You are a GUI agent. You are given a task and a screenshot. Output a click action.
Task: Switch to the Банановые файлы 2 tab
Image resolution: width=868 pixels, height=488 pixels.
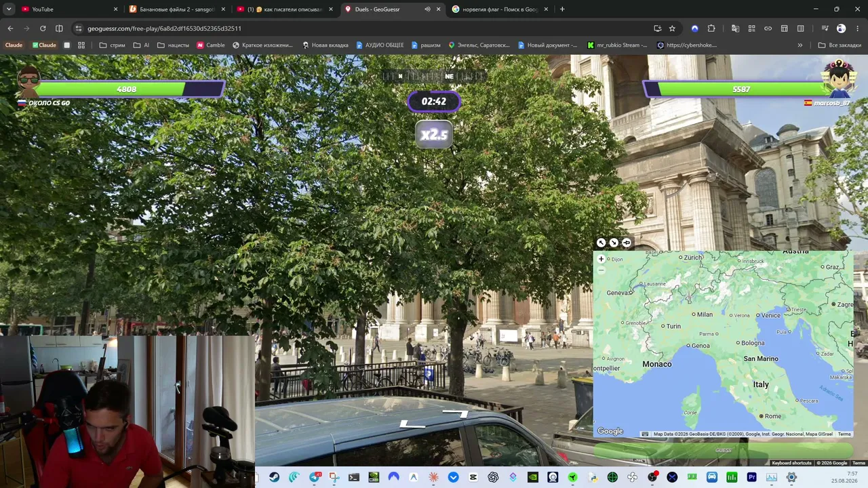click(x=178, y=9)
